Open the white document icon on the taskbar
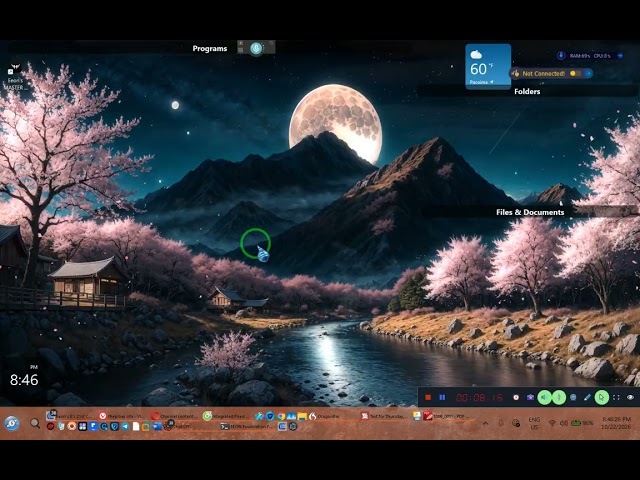 tap(136, 426)
